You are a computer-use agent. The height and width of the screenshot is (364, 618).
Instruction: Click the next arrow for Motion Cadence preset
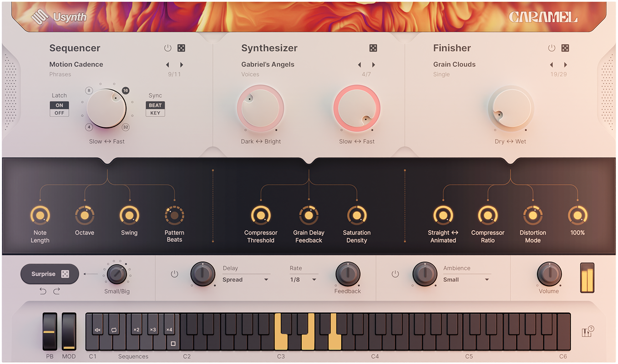coord(182,64)
